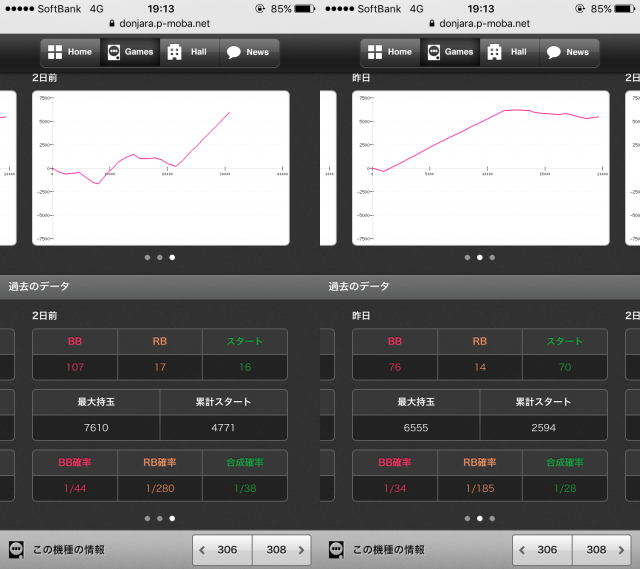This screenshot has height=569, width=640.
Task: Tap the 累計スタート value 2594
Action: (x=543, y=428)
